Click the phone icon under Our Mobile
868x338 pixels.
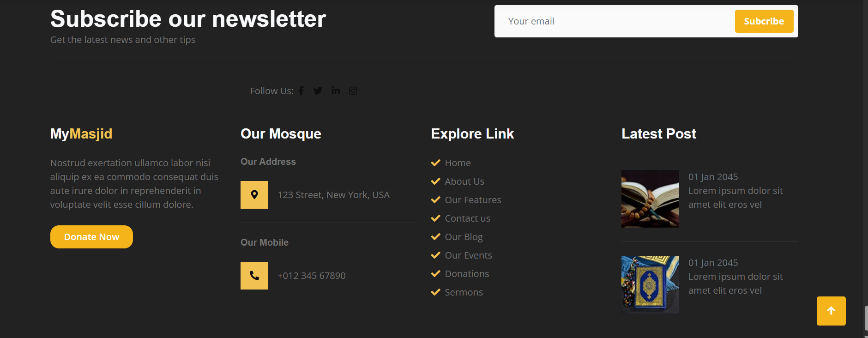point(254,276)
